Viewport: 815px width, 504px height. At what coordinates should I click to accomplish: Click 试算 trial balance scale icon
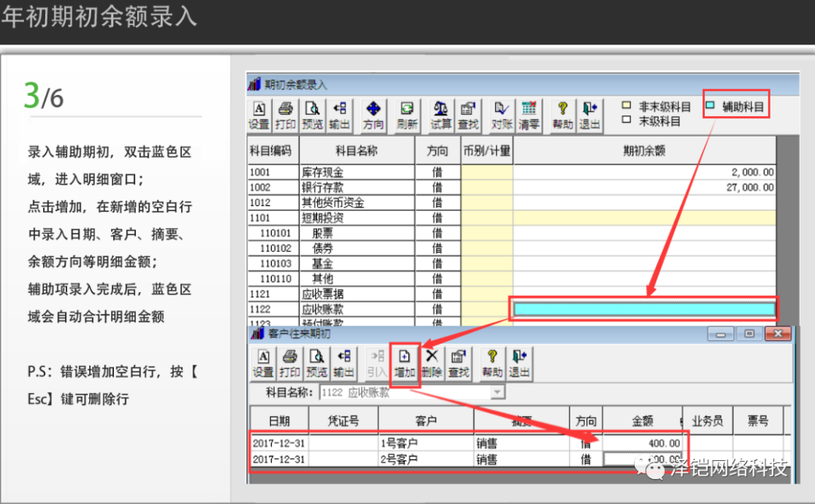tap(441, 115)
